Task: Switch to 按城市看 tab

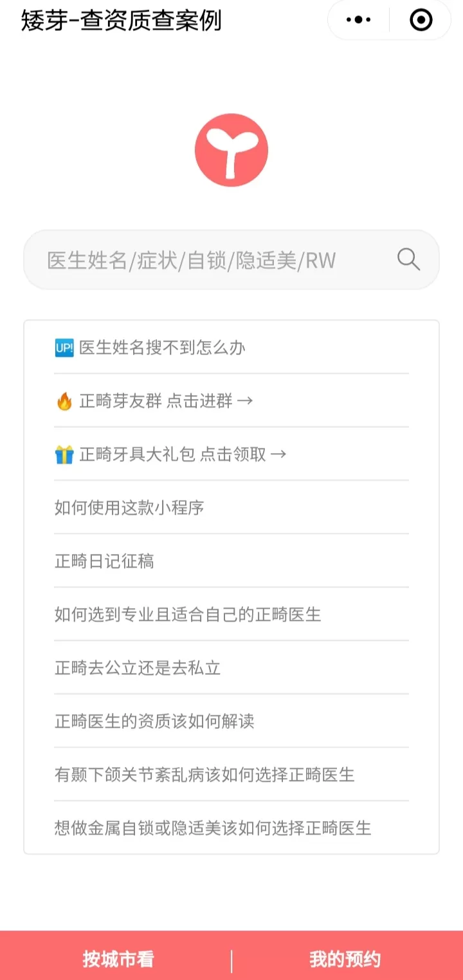Action: coord(118,959)
